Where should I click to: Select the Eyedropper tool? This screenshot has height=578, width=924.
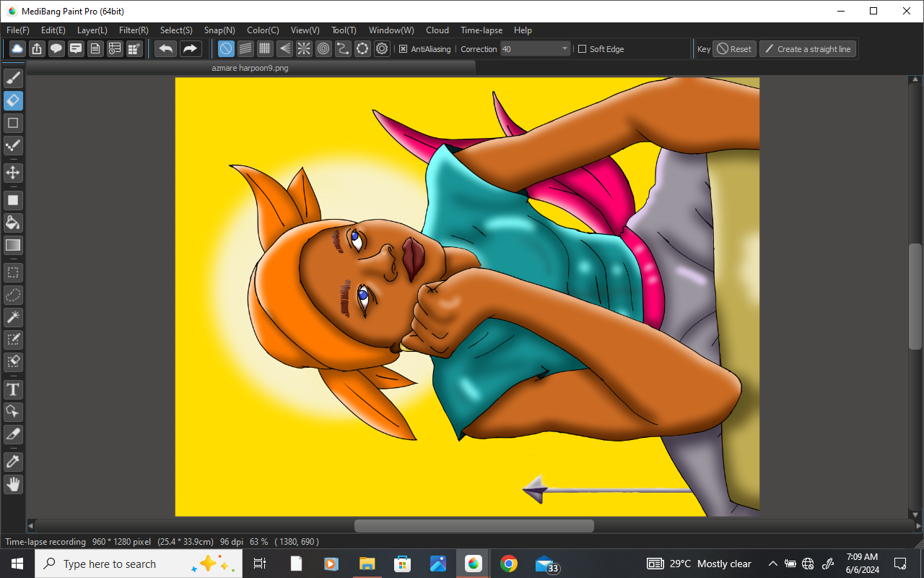click(13, 462)
